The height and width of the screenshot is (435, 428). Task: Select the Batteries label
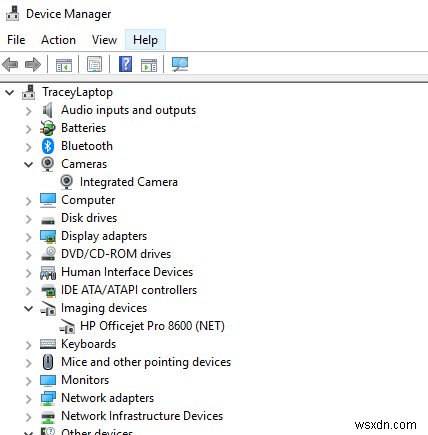(x=84, y=128)
